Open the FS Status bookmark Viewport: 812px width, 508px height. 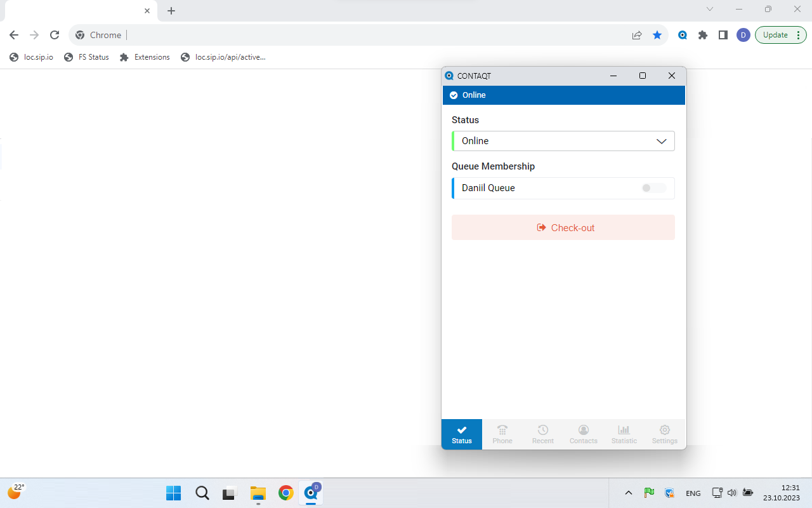[87, 57]
